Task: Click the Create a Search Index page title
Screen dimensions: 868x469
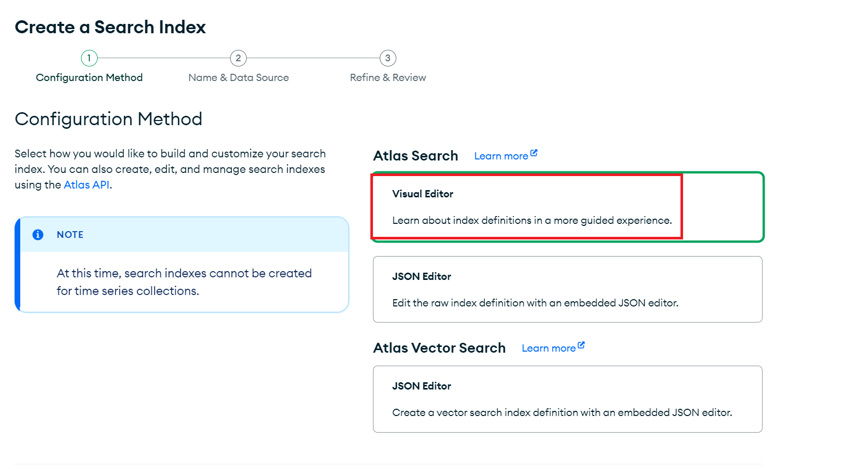Action: tap(110, 27)
